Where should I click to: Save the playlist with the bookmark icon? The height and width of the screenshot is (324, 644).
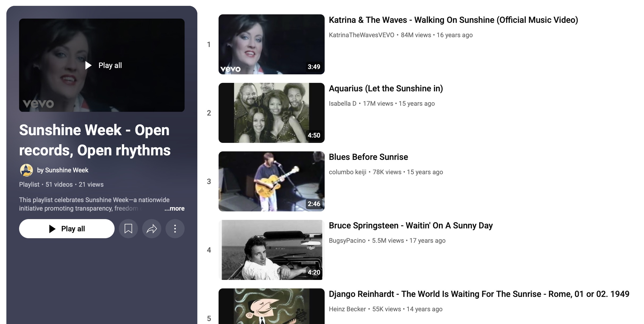[x=128, y=229]
